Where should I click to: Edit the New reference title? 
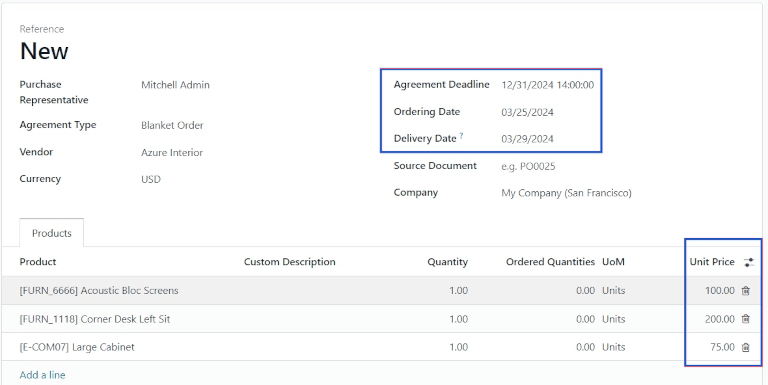point(44,51)
